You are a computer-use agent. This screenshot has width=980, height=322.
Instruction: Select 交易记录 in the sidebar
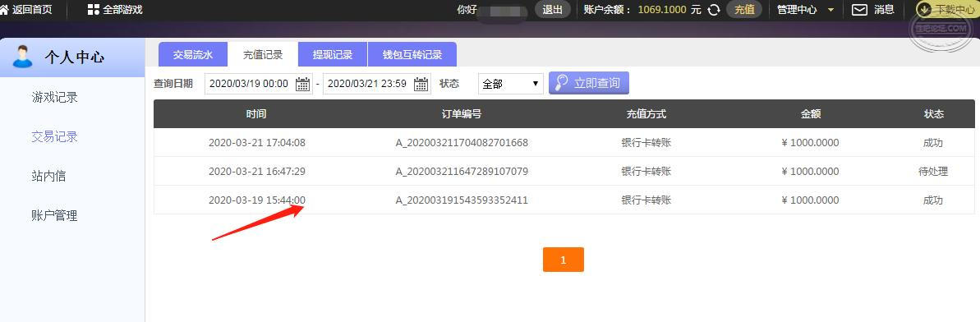click(x=54, y=137)
